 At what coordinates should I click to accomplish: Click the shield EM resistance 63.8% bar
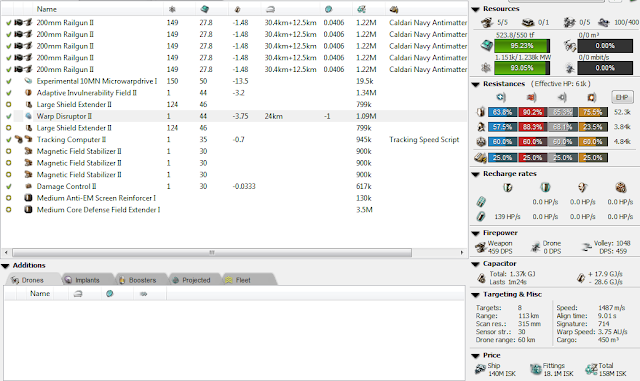tap(502, 112)
